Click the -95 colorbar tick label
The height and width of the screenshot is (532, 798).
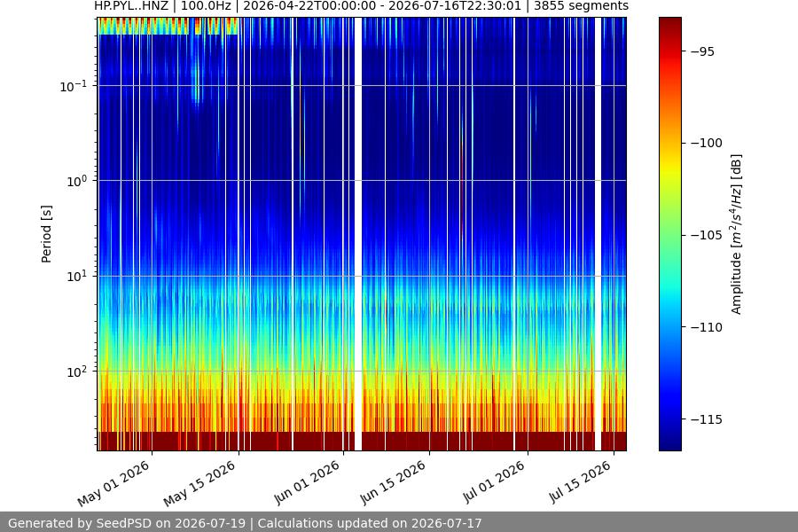click(702, 51)
